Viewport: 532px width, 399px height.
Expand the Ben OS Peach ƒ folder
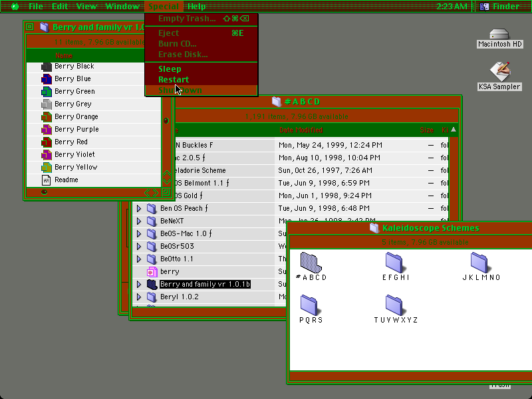pos(139,209)
